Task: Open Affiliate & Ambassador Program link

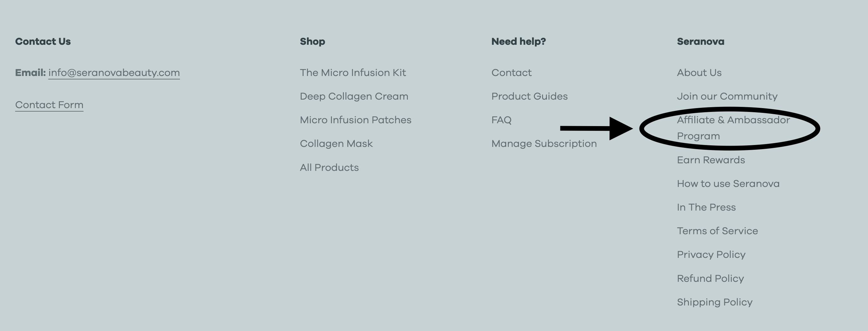Action: pyautogui.click(x=733, y=120)
